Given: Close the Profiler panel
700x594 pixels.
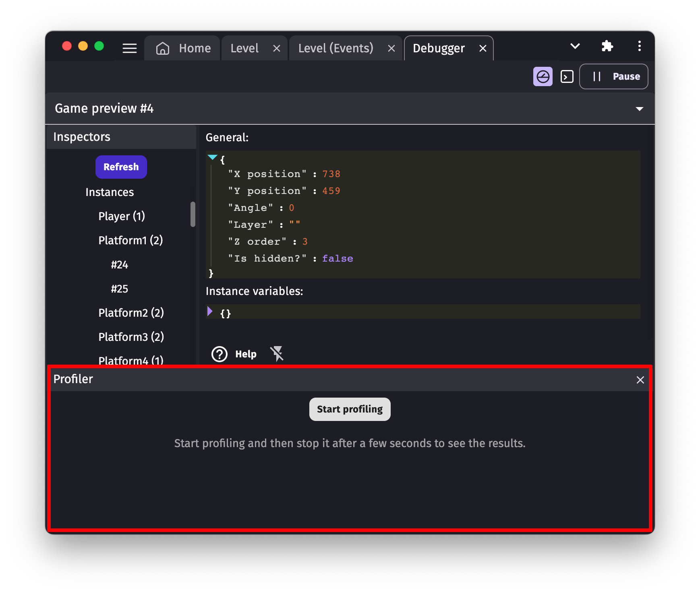Looking at the screenshot, I should pos(640,379).
